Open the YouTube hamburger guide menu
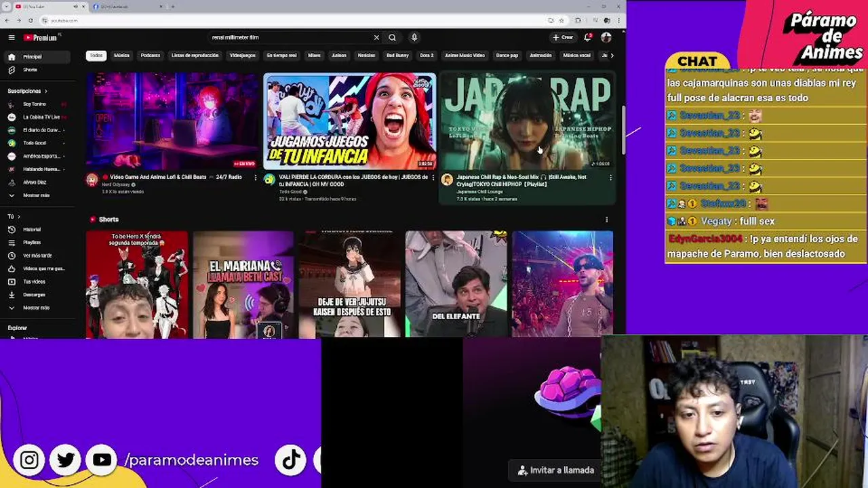868x488 pixels. click(12, 37)
